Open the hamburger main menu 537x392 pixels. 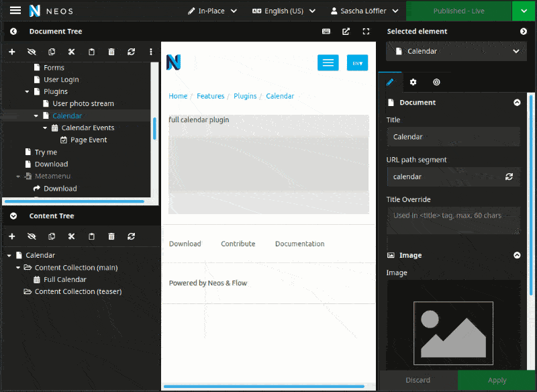click(x=15, y=11)
